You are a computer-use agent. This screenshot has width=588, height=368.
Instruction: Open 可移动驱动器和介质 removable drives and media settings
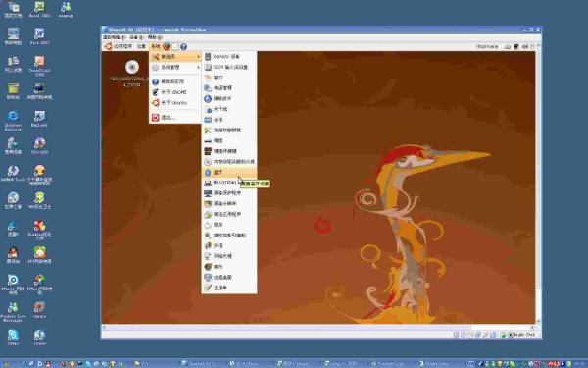[x=229, y=162]
